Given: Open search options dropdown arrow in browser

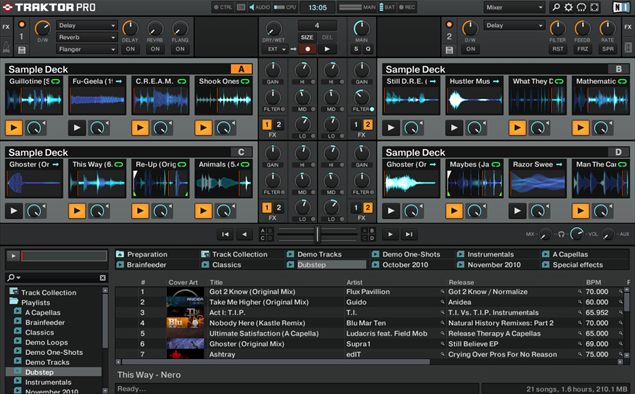Looking at the screenshot, I should tap(19, 278).
